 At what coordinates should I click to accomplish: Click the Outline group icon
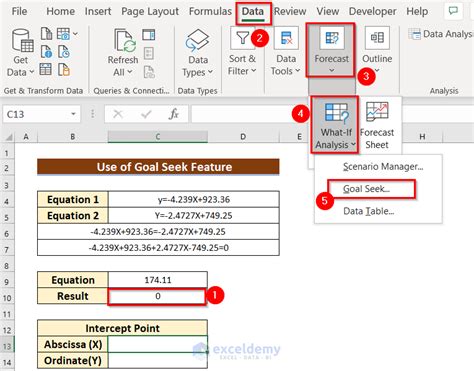coord(377,38)
